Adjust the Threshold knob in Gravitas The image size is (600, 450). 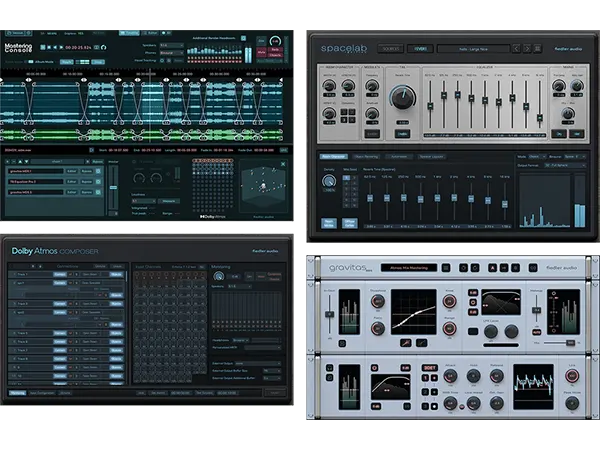pos(378,301)
